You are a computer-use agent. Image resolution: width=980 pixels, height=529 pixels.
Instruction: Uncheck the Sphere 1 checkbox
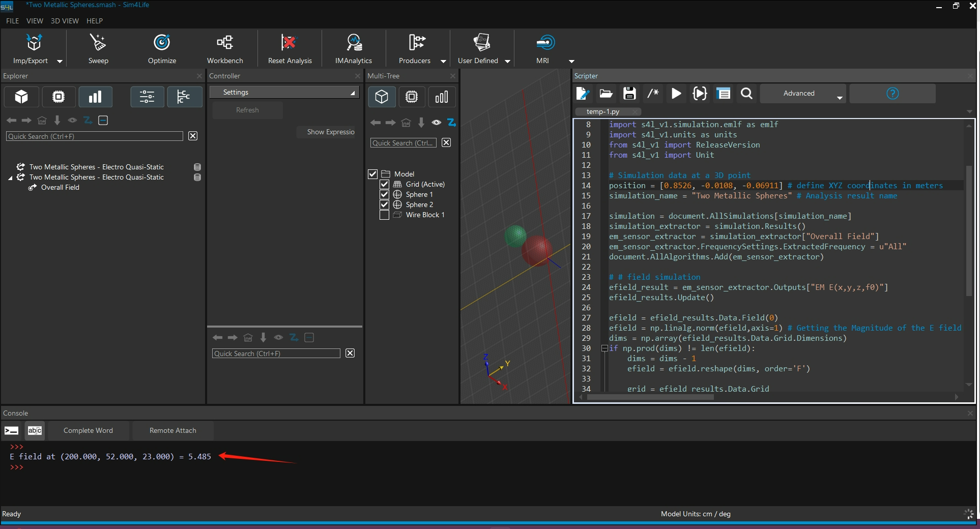pyautogui.click(x=385, y=195)
